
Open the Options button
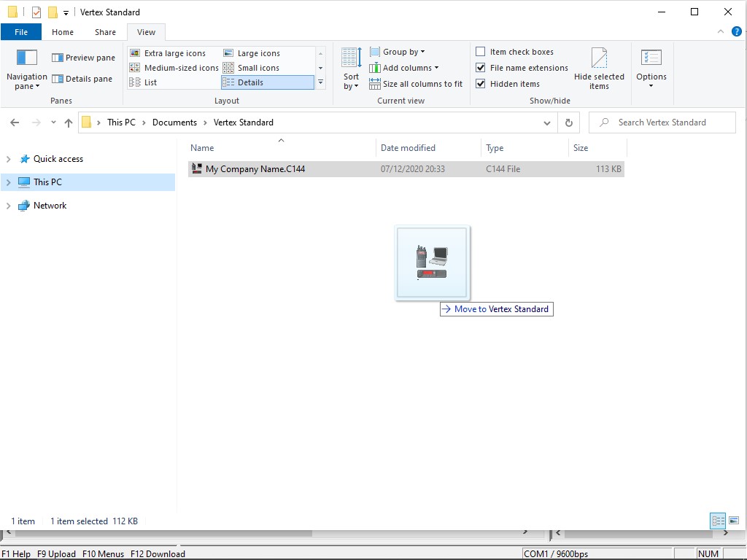(x=651, y=69)
